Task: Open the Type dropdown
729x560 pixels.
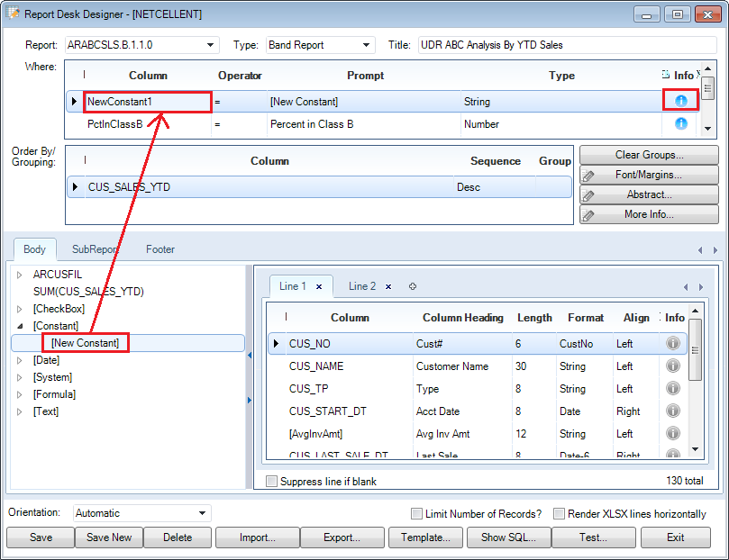Action: 367,45
